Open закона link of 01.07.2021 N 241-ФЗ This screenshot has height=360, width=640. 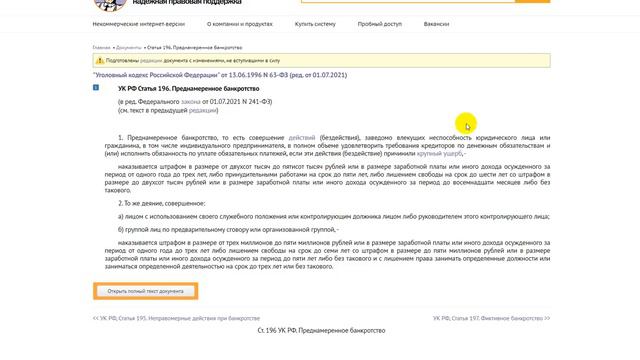click(191, 102)
